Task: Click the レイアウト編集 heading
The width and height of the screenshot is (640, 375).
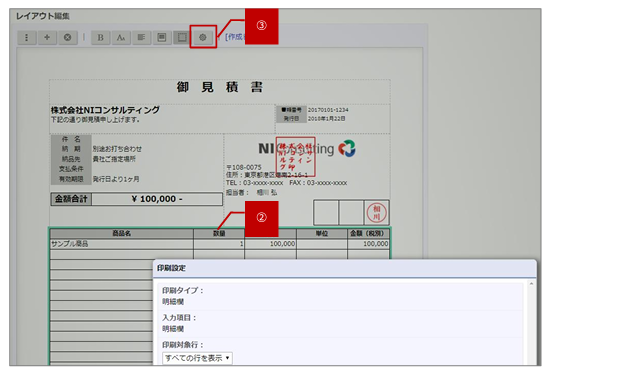Action: pos(43,16)
